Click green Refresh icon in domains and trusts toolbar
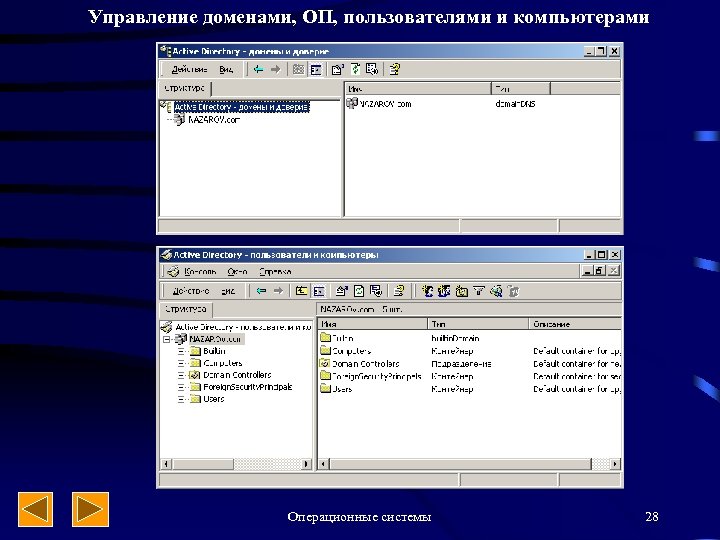The image size is (720, 540). (x=356, y=69)
